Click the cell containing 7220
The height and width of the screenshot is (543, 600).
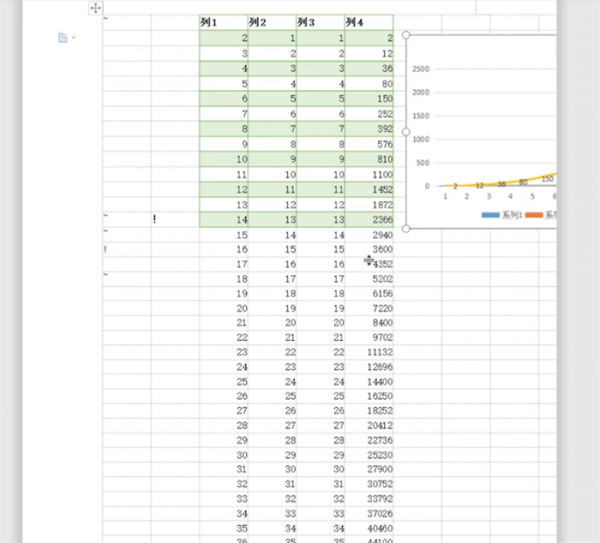click(369, 309)
